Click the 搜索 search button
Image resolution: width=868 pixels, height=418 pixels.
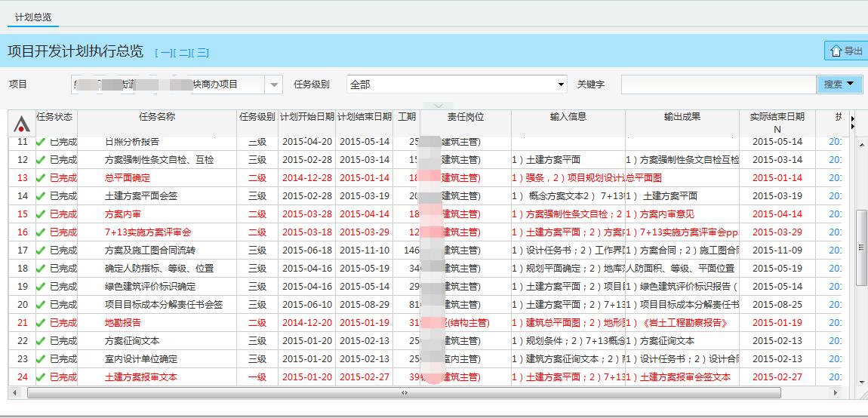click(839, 85)
